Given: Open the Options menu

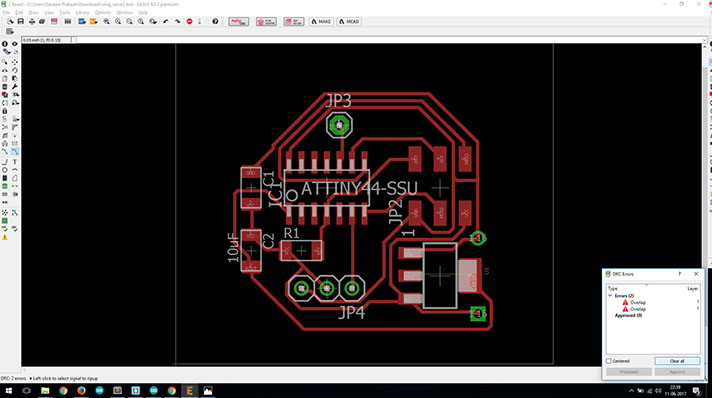Looking at the screenshot, I should pos(103,12).
